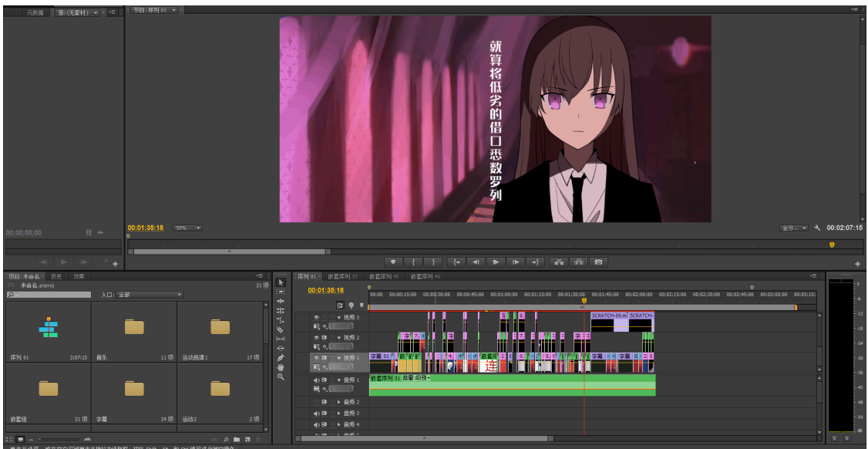Image resolution: width=868 pixels, height=449 pixels.
Task: Click the Find icon in project panel
Action: pyautogui.click(x=226, y=439)
